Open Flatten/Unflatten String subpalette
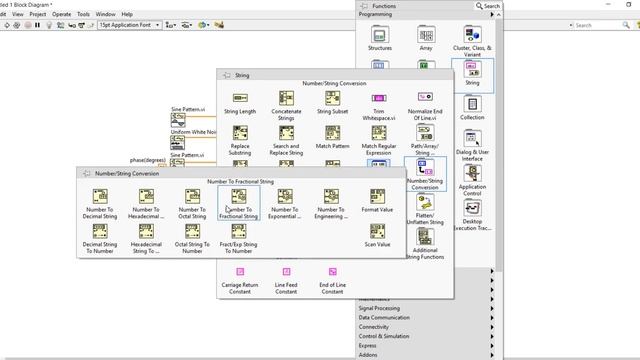The image size is (640, 360). click(425, 209)
